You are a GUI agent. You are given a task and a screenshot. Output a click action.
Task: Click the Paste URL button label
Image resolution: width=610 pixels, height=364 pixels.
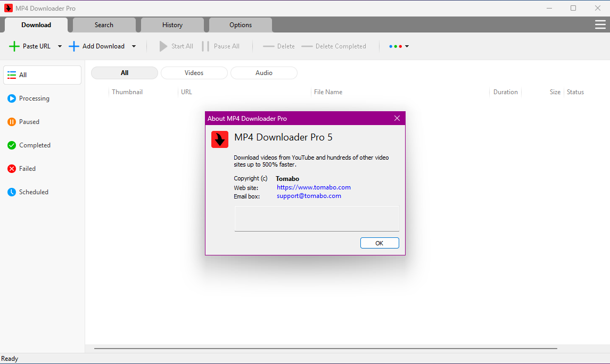tap(37, 46)
